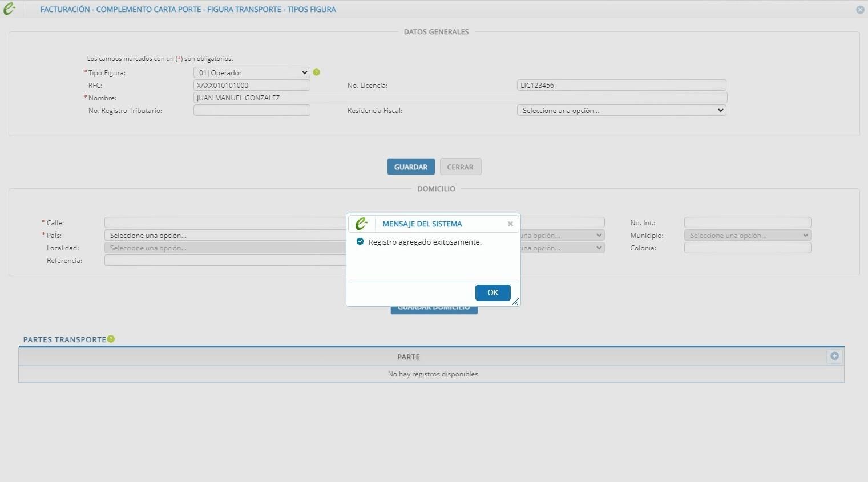Click the green help icon beside Tipo Figura

[x=317, y=72]
